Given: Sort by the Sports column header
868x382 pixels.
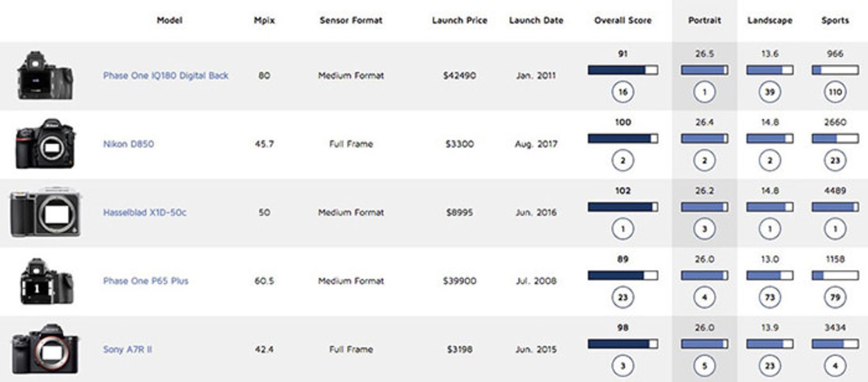Looking at the screenshot, I should click(835, 20).
